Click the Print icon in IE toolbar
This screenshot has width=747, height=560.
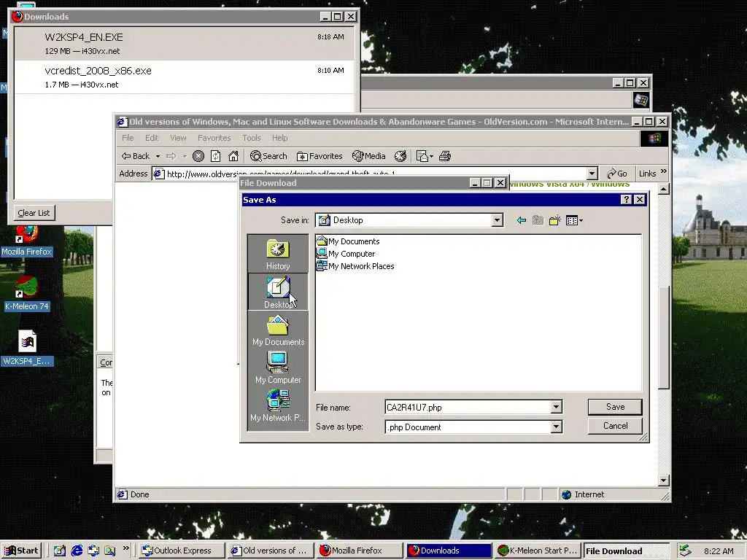[x=445, y=156]
